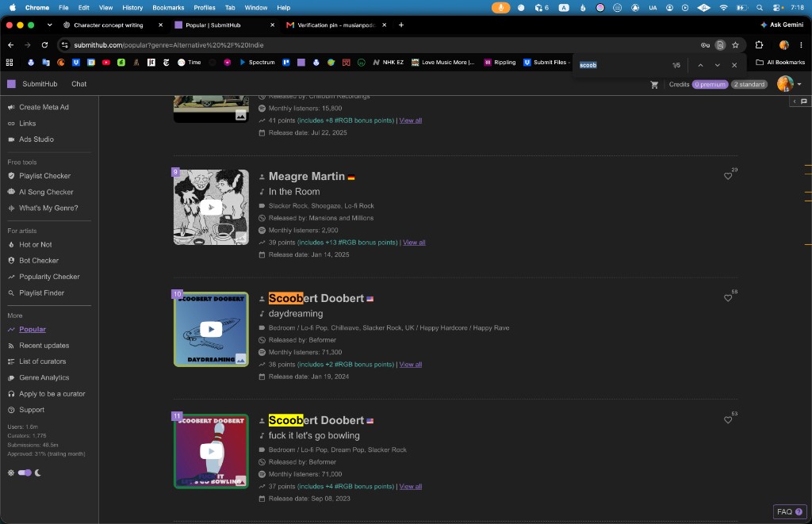Toggle the dark mode switch
Viewport: 812px width, 524px height.
(x=25, y=472)
